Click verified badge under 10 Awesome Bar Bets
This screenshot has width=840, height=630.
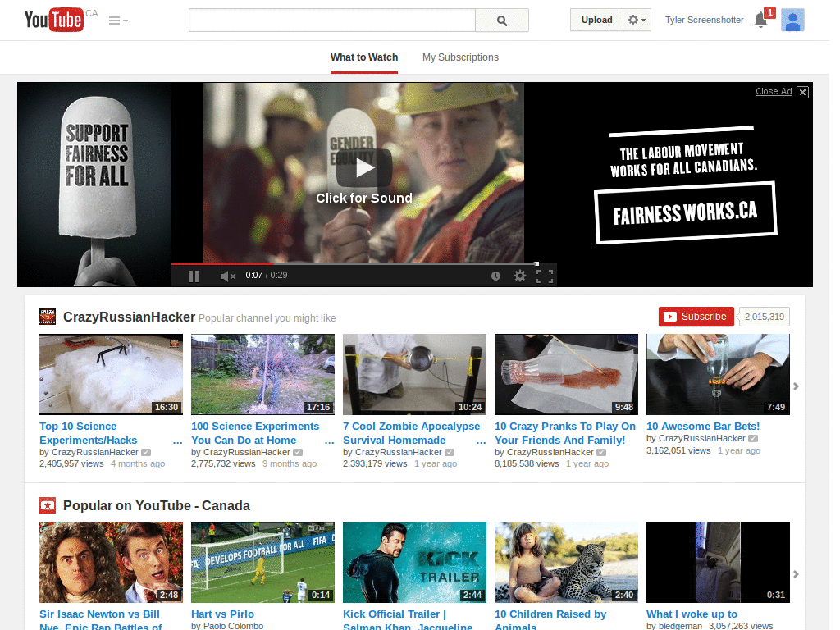[753, 438]
